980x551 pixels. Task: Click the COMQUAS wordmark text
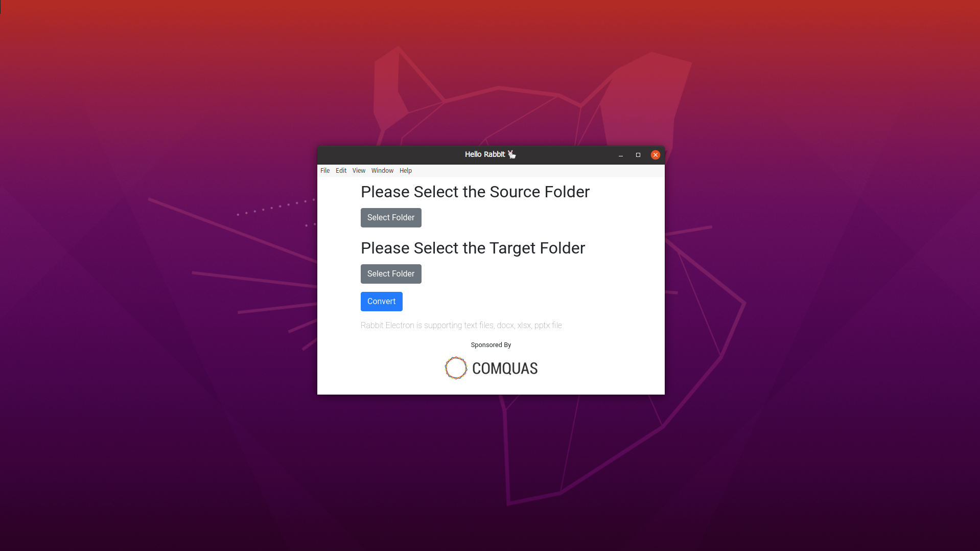point(505,369)
